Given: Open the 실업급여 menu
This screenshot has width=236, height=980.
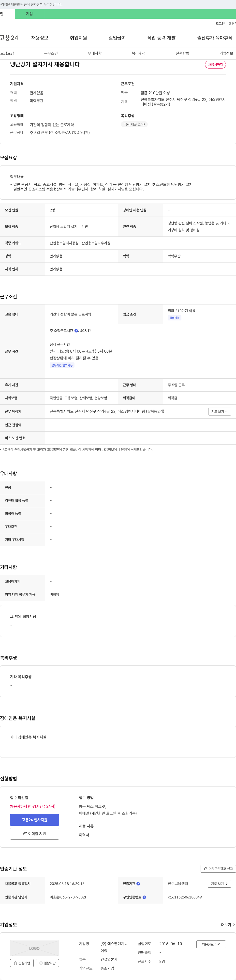Looking at the screenshot, I should click(x=117, y=38).
